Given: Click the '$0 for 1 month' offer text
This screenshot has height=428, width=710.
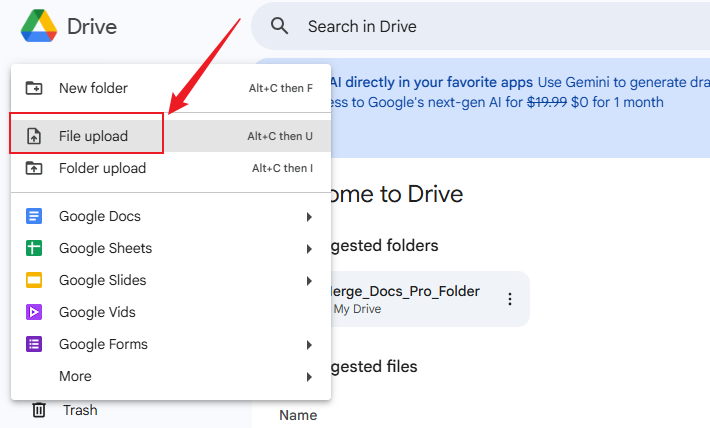Looking at the screenshot, I should [x=617, y=102].
